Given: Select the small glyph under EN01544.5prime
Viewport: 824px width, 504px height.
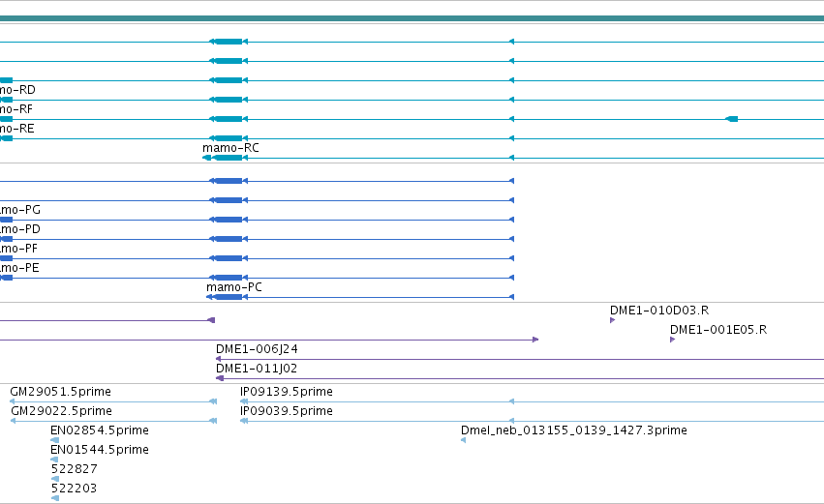Looking at the screenshot, I should (54, 460).
